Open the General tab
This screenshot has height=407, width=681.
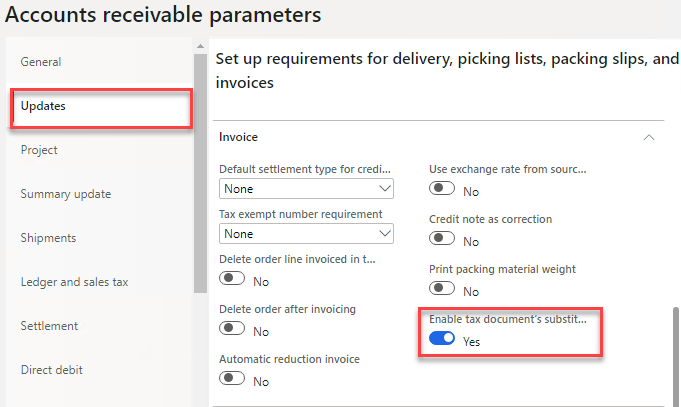tap(41, 62)
